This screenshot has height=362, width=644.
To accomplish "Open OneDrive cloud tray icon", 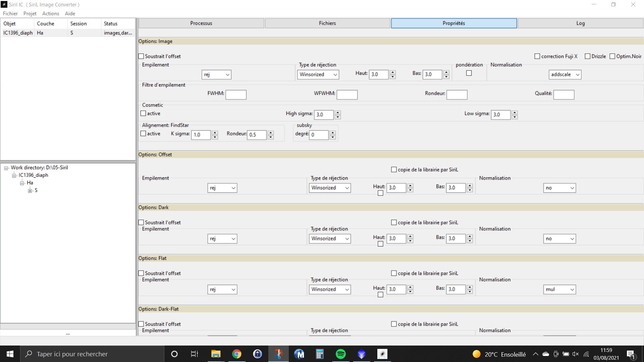I will point(546,354).
